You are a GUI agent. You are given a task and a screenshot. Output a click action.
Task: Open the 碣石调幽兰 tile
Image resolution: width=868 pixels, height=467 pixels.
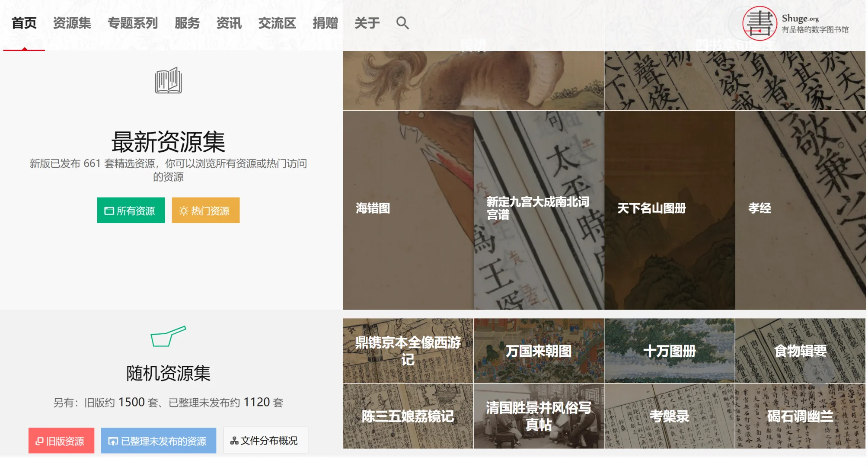[801, 416]
